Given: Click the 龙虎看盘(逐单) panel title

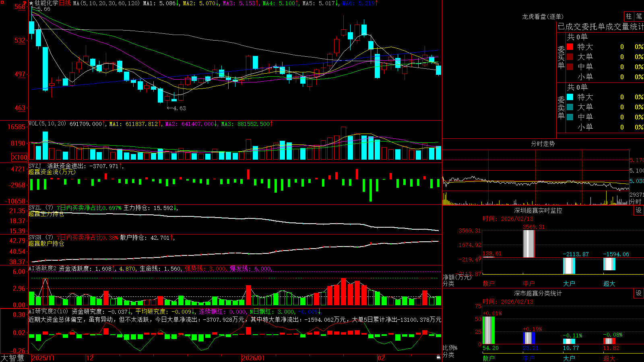Looking at the screenshot, I should pyautogui.click(x=543, y=16).
